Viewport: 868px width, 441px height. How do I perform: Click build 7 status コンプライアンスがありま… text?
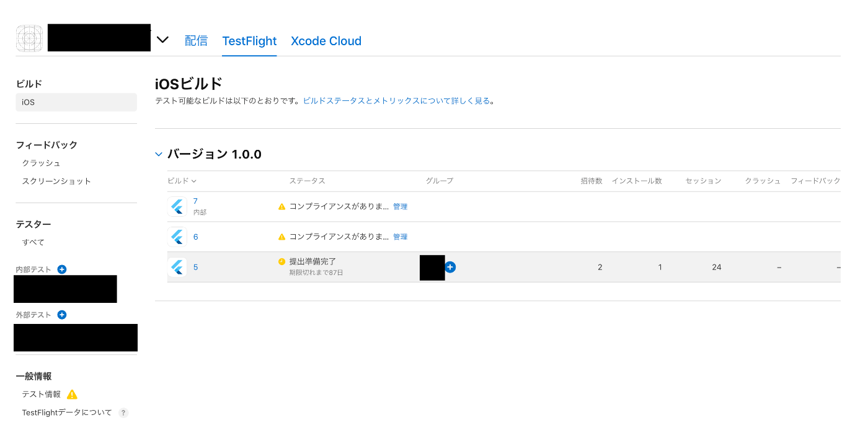pyautogui.click(x=339, y=207)
